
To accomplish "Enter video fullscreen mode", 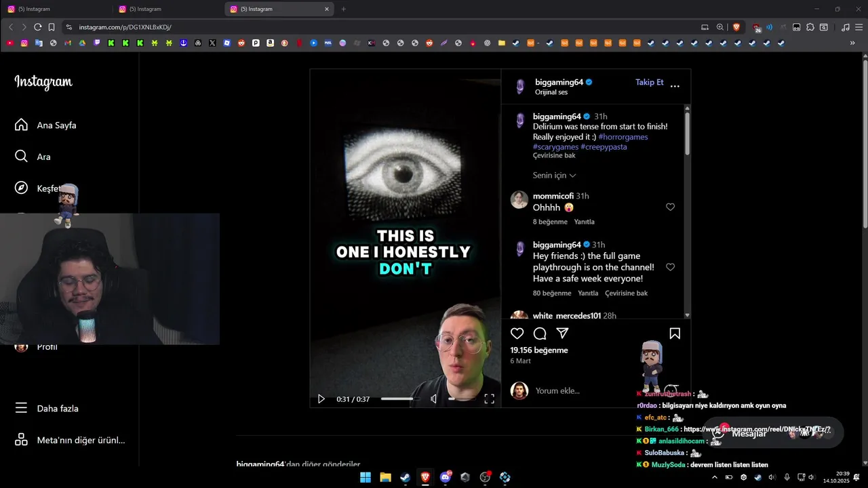I will click(489, 399).
